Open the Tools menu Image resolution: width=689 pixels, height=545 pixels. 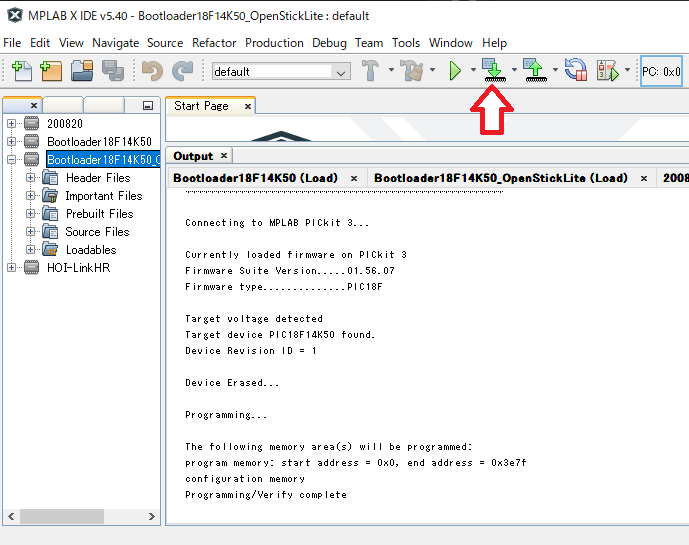coord(406,43)
